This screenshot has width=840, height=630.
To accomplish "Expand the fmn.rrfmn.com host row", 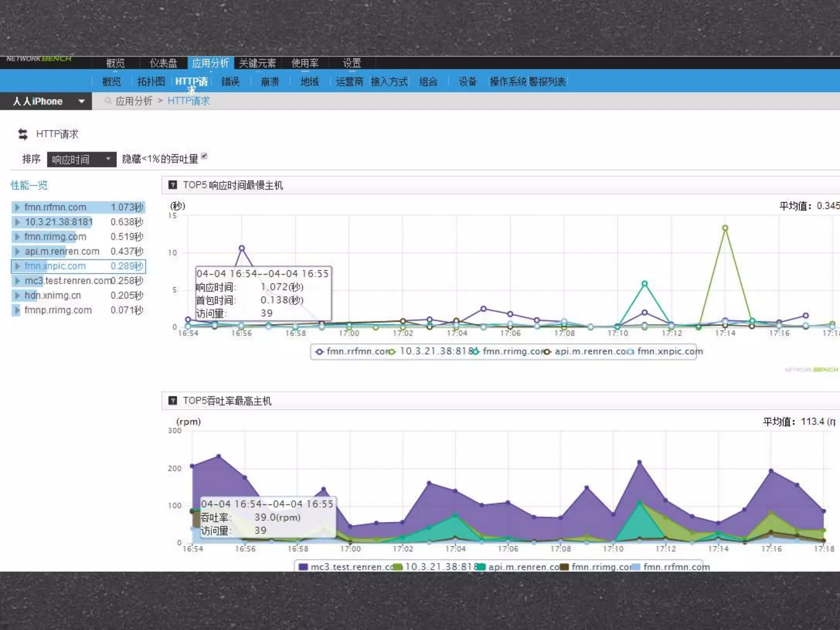I will [17, 208].
